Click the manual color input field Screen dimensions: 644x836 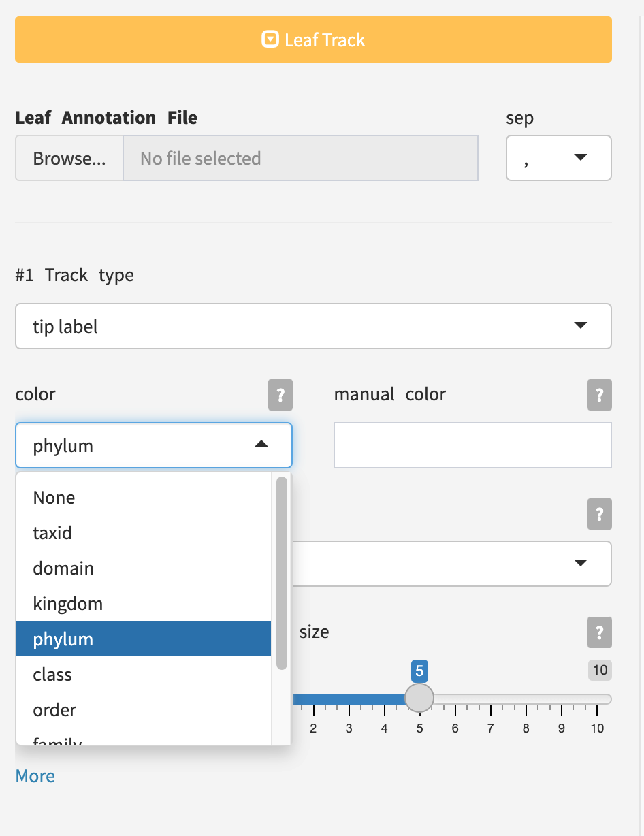point(472,445)
